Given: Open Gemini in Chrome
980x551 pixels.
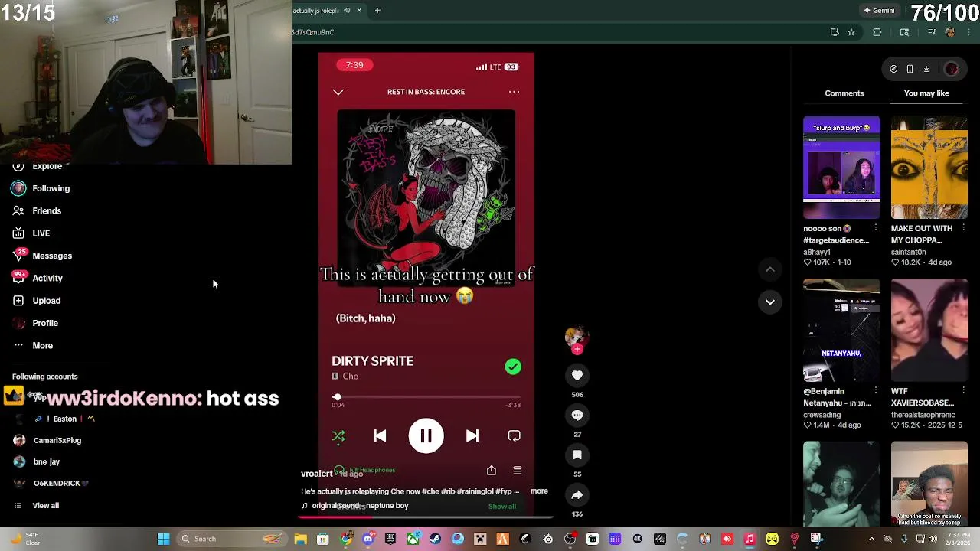Looking at the screenshot, I should [878, 11].
